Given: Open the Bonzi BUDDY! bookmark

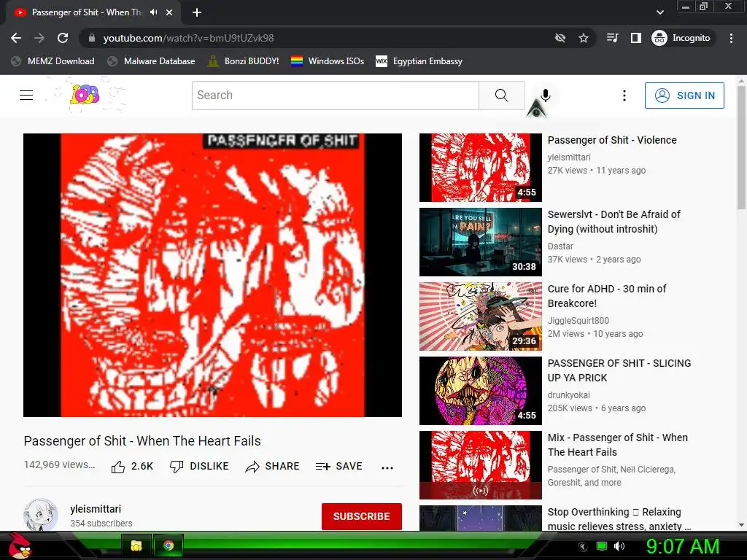Looking at the screenshot, I should click(244, 61).
